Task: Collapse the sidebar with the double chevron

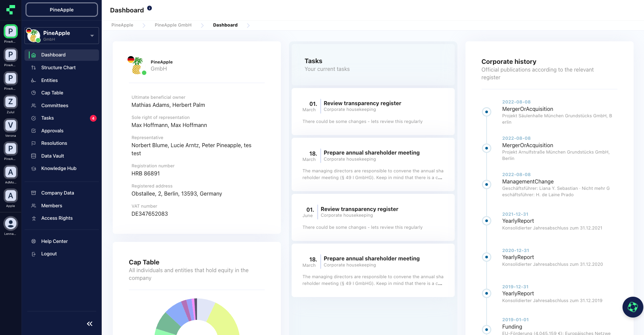Action: 90,324
